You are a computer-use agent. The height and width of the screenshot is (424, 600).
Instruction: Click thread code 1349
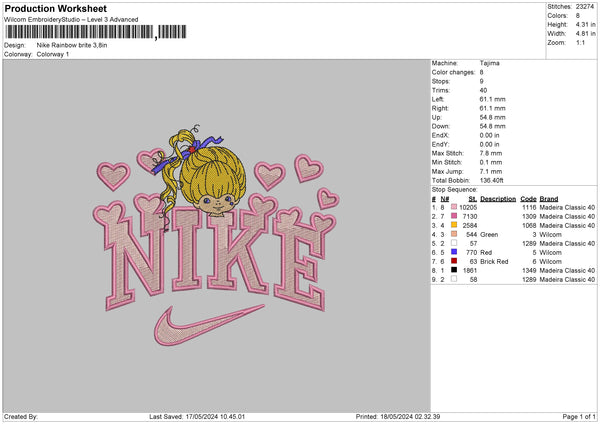[529, 271]
